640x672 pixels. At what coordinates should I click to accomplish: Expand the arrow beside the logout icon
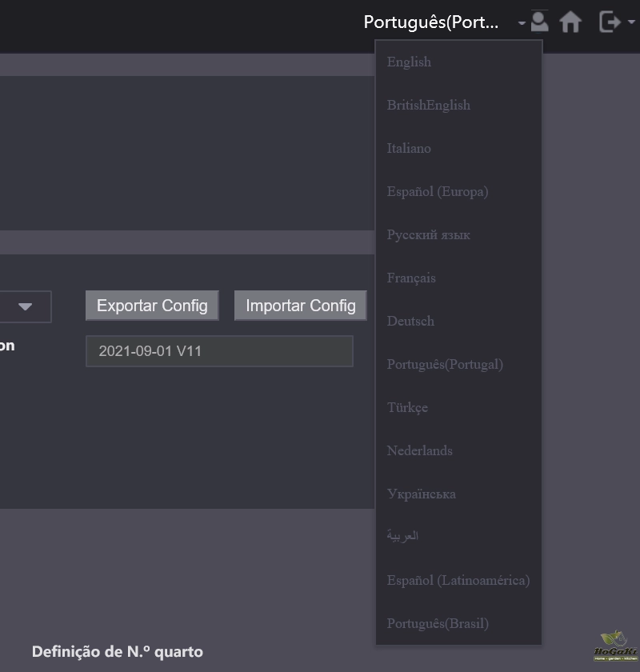click(x=631, y=22)
